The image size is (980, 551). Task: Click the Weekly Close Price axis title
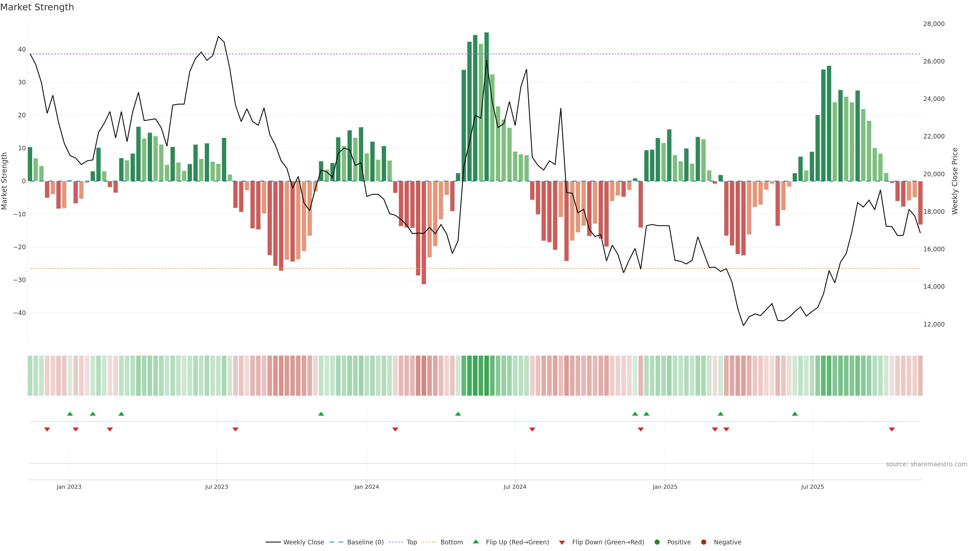pyautogui.click(x=955, y=181)
